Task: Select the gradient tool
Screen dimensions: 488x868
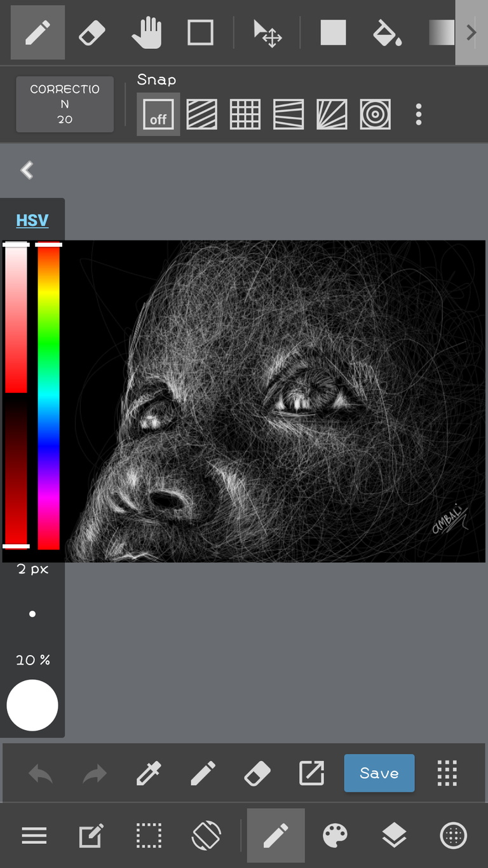Action: coord(441,32)
